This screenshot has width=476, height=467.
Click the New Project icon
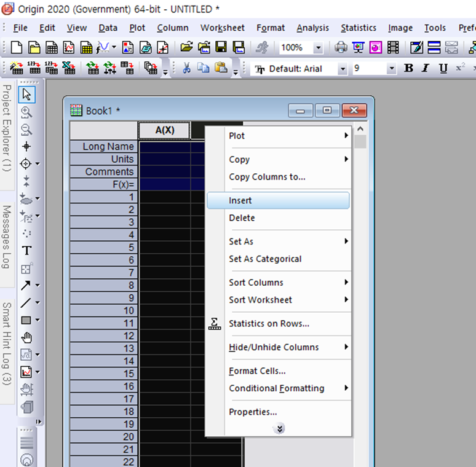(17, 47)
